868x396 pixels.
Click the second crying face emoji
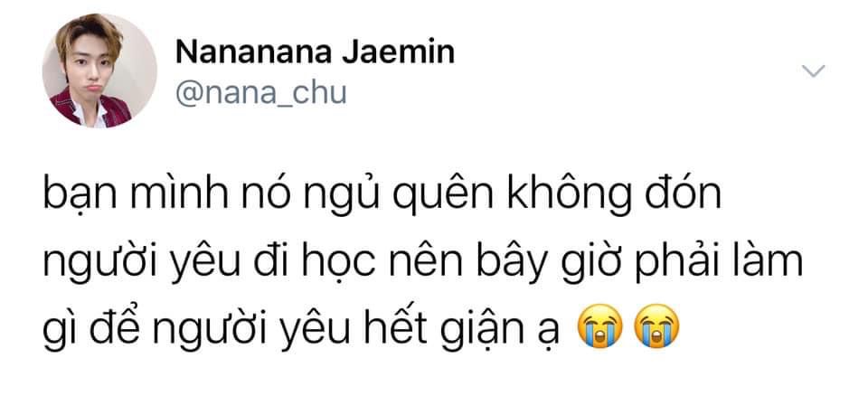[656, 325]
